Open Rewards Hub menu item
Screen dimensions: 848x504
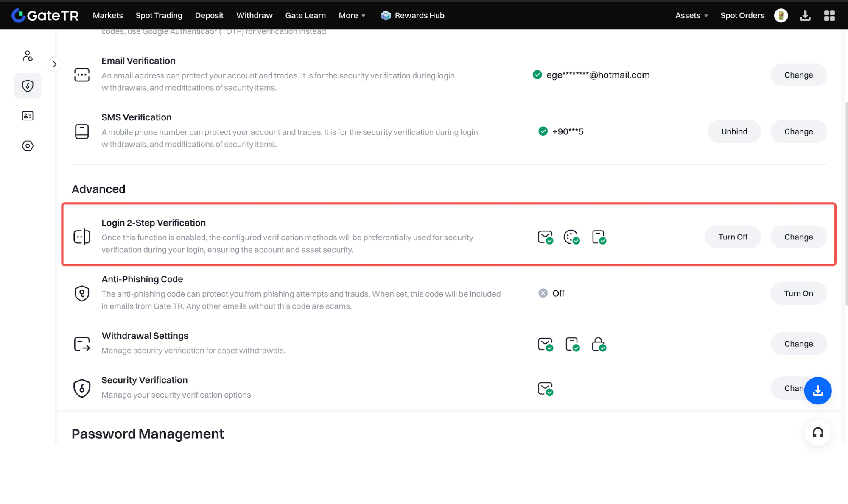[x=412, y=16]
